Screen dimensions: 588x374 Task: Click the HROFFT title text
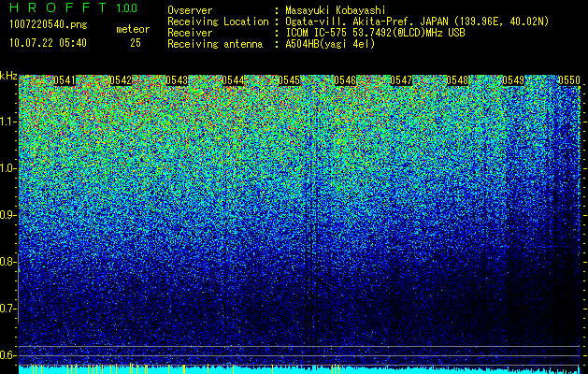pyautogui.click(x=59, y=7)
